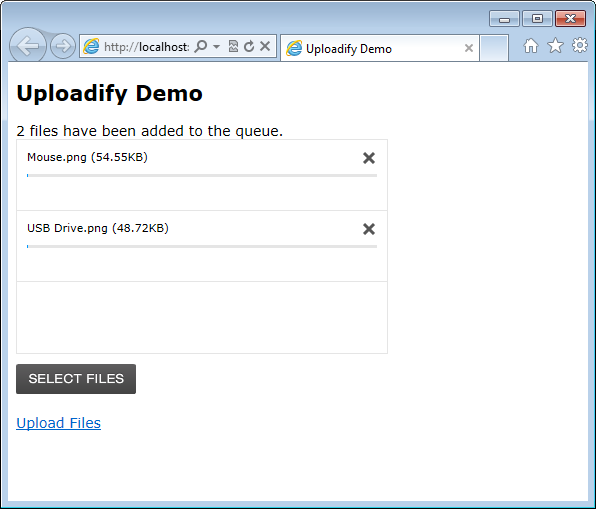Viewport: 596px width, 509px height.
Task: Close the Uploadify Demo tab
Action: 469,48
